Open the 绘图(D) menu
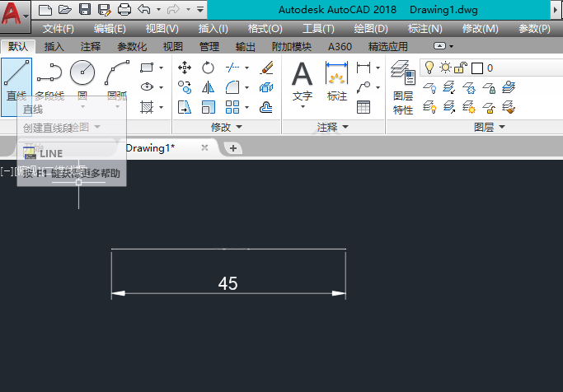563x392 pixels. (371, 29)
